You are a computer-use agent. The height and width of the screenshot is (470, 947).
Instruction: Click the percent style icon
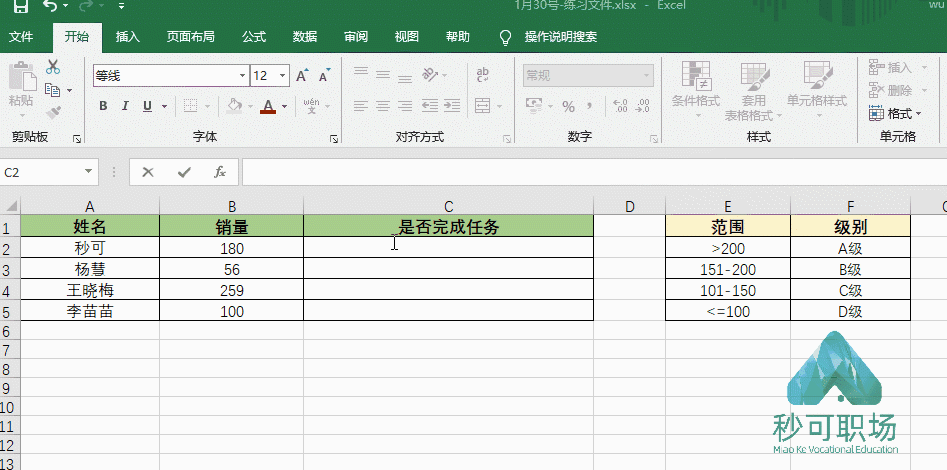click(x=568, y=107)
